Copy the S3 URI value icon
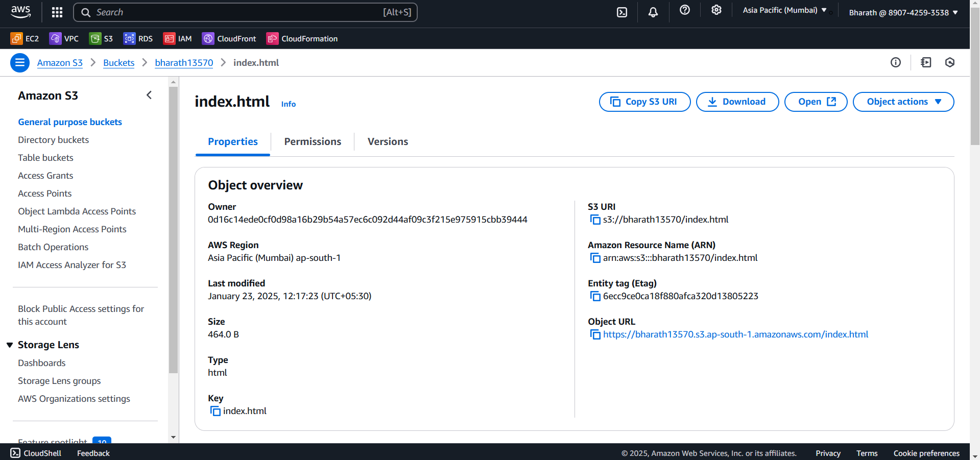980x460 pixels. coord(595,220)
